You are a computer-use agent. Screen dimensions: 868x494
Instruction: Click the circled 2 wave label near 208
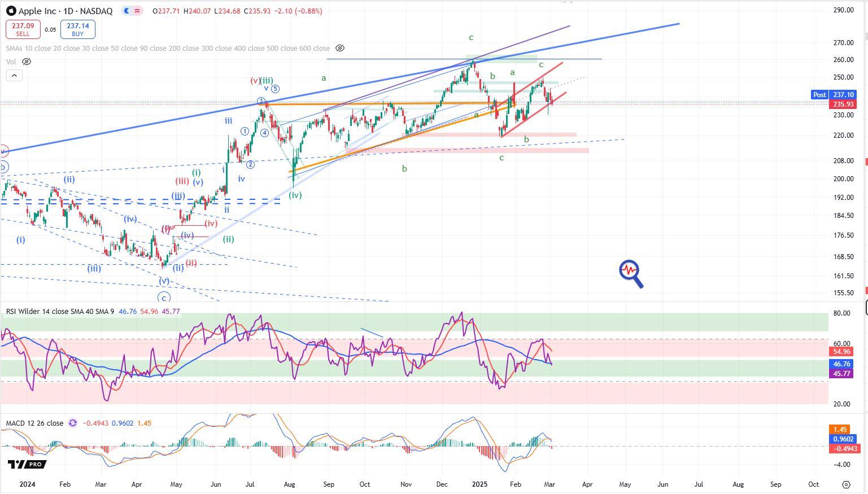point(251,164)
